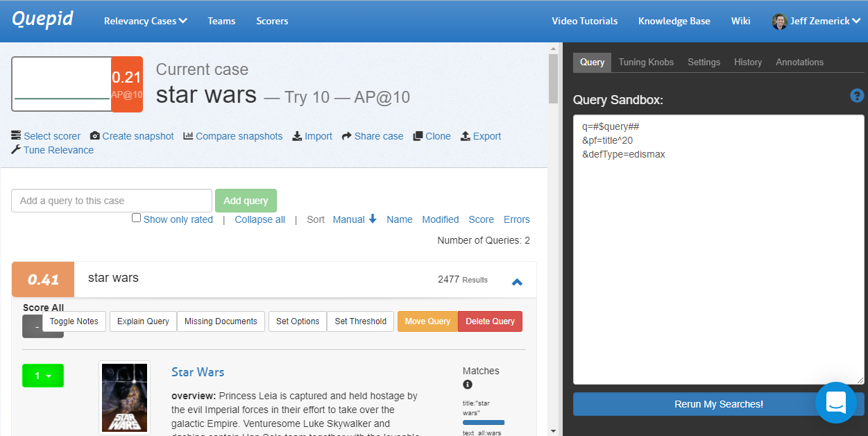Image resolution: width=868 pixels, height=436 pixels.
Task: Open the Annotations tab
Action: point(799,62)
